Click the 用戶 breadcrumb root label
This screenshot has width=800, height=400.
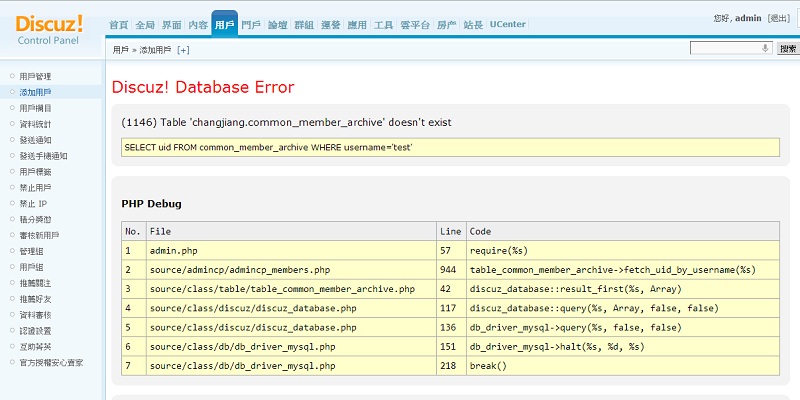120,50
